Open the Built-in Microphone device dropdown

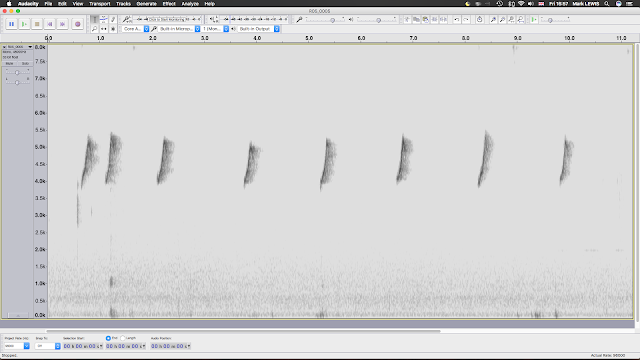(179, 29)
